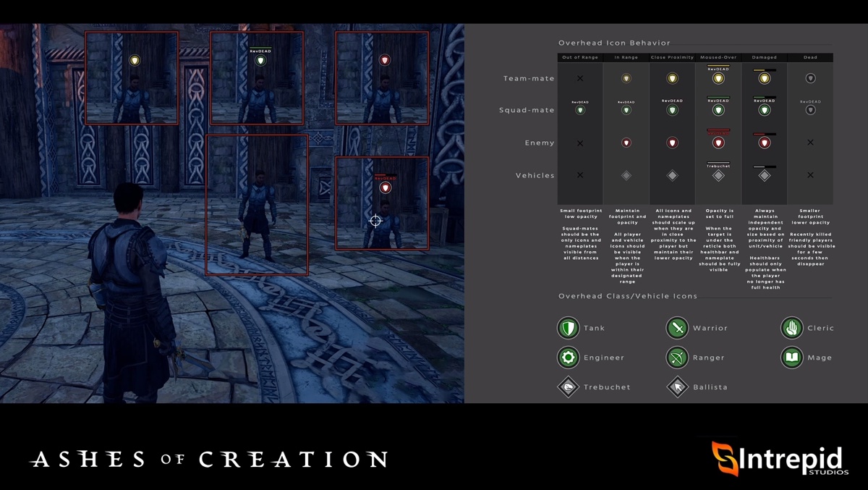
Task: Click the X mark for Vehicles Out of Range
Action: pos(580,175)
